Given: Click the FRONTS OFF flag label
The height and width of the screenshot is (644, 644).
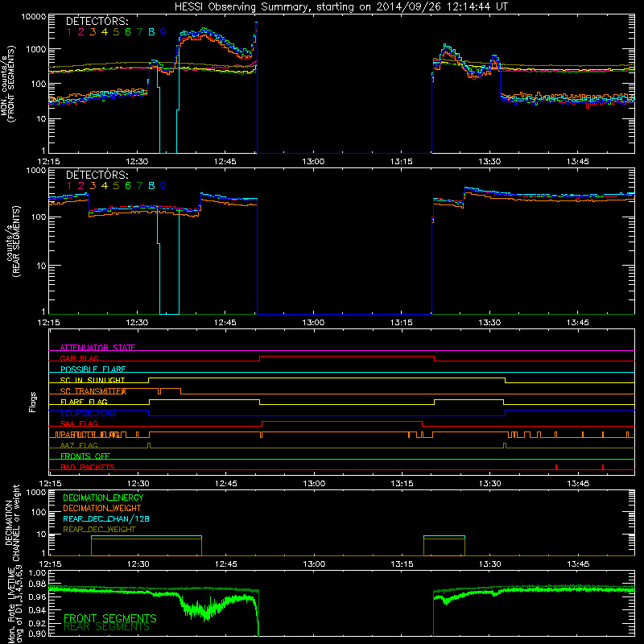Looking at the screenshot, I should 85,456.
